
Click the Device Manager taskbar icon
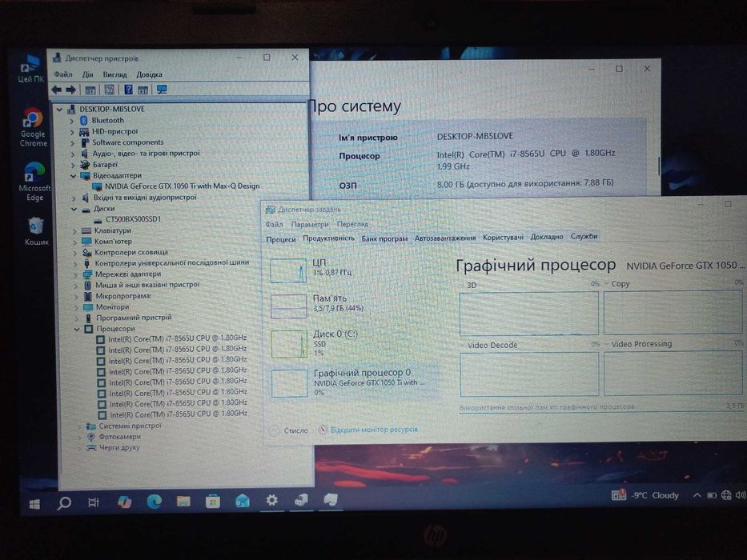coord(301,499)
